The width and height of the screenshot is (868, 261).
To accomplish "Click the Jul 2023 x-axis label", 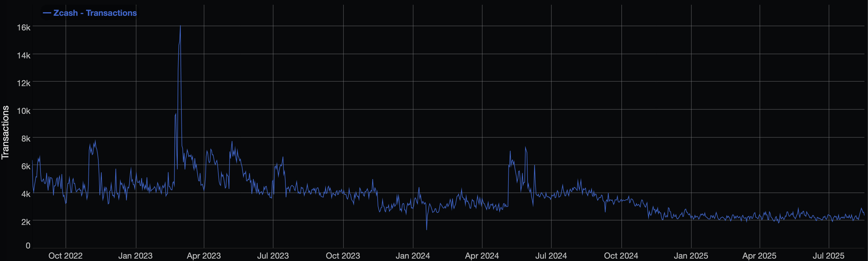I will [273, 256].
